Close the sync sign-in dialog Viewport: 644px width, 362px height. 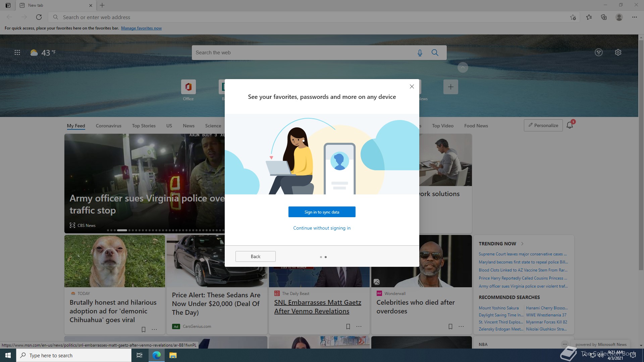click(x=412, y=86)
